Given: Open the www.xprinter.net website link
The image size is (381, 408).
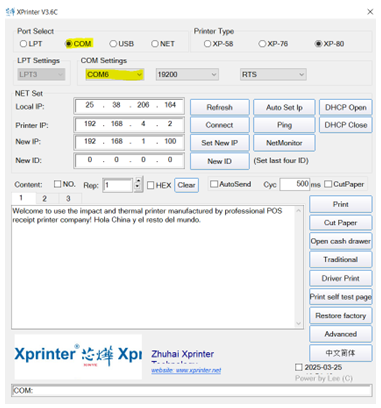Looking at the screenshot, I should click(x=186, y=370).
